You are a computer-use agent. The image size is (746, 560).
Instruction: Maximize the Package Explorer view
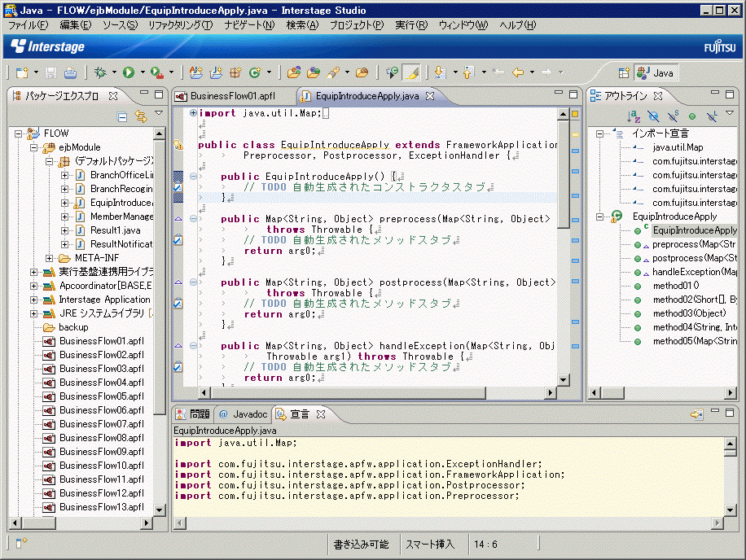pos(159,94)
